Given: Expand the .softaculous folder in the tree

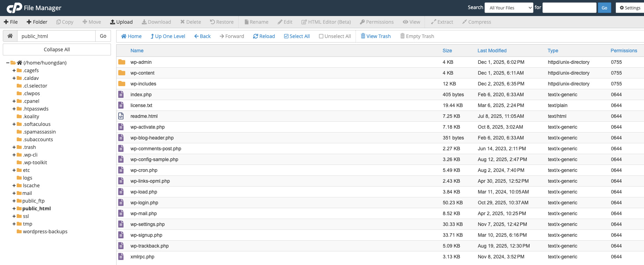Looking at the screenshot, I should (14, 124).
